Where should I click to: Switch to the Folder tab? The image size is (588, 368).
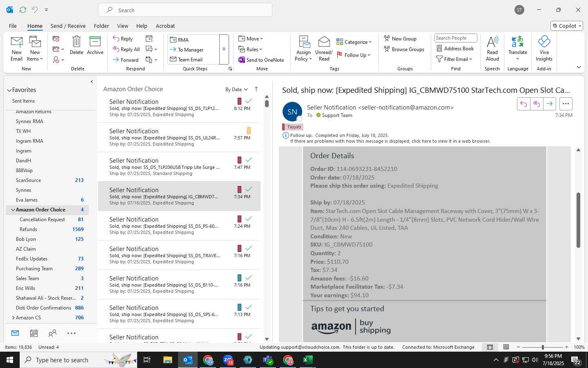coord(101,26)
